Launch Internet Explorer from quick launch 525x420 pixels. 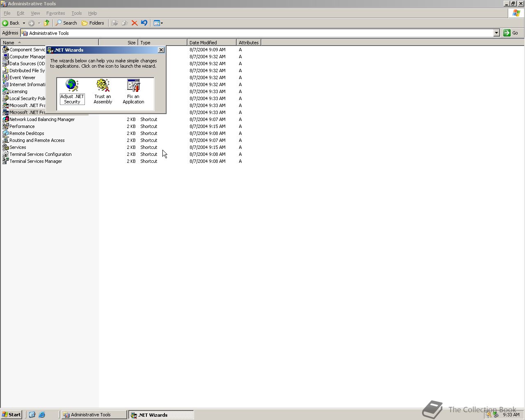coord(42,415)
